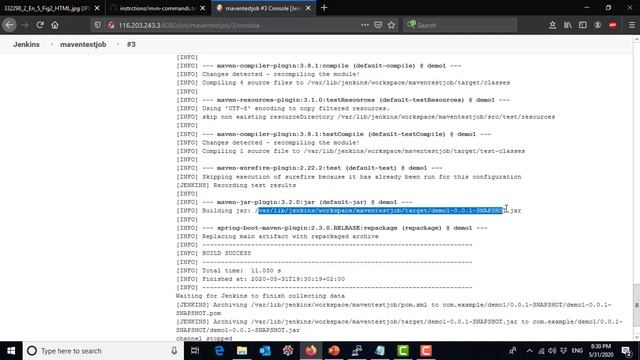The image size is (640, 360).
Task: Open the Adblock extension icon
Action: (x=613, y=25)
